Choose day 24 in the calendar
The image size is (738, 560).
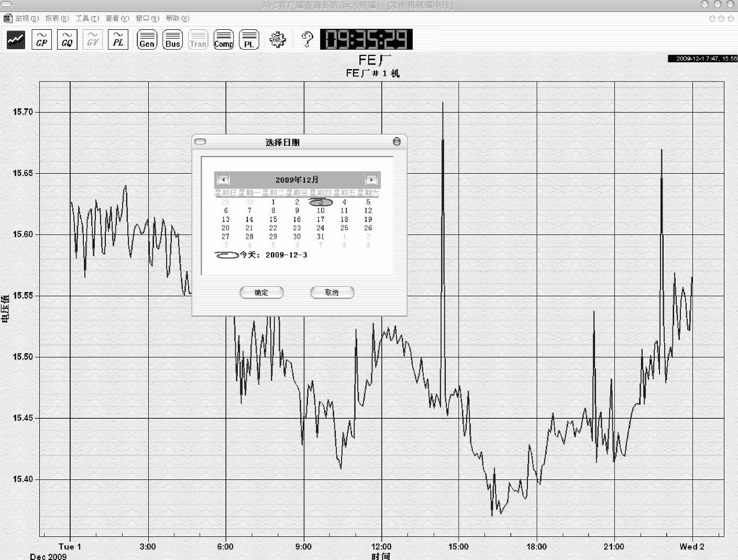[321, 228]
